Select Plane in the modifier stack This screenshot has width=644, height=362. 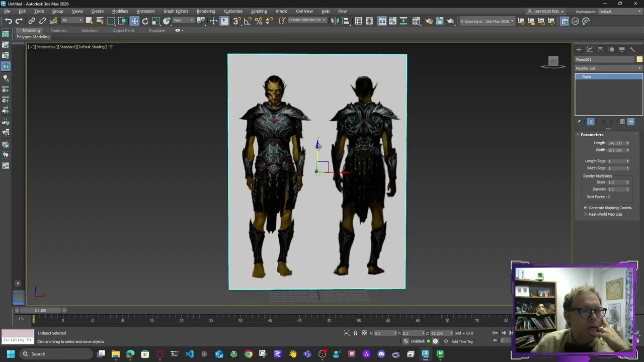pyautogui.click(x=609, y=77)
